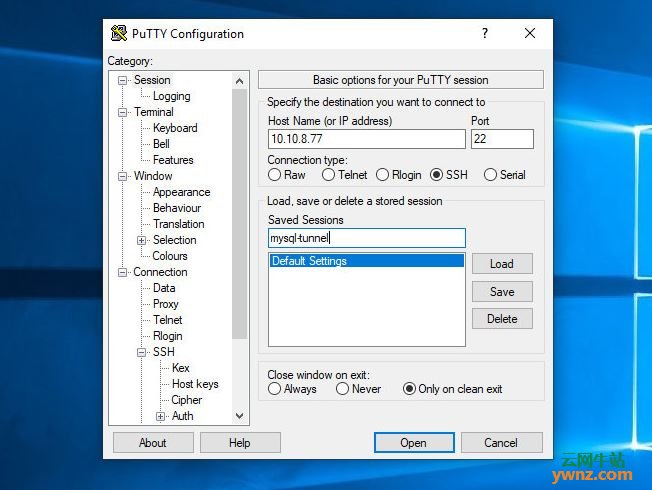The width and height of the screenshot is (652, 490).
Task: Select SSH connection type
Action: 436,175
